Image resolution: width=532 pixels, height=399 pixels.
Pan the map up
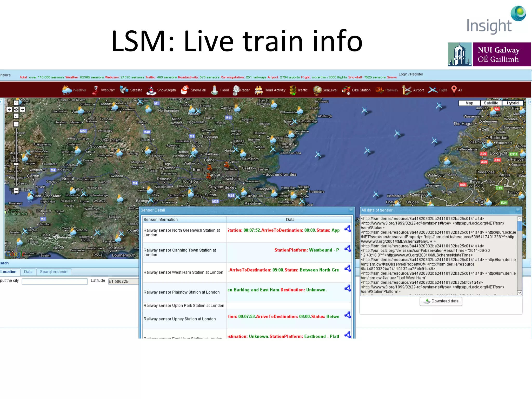click(x=16, y=103)
